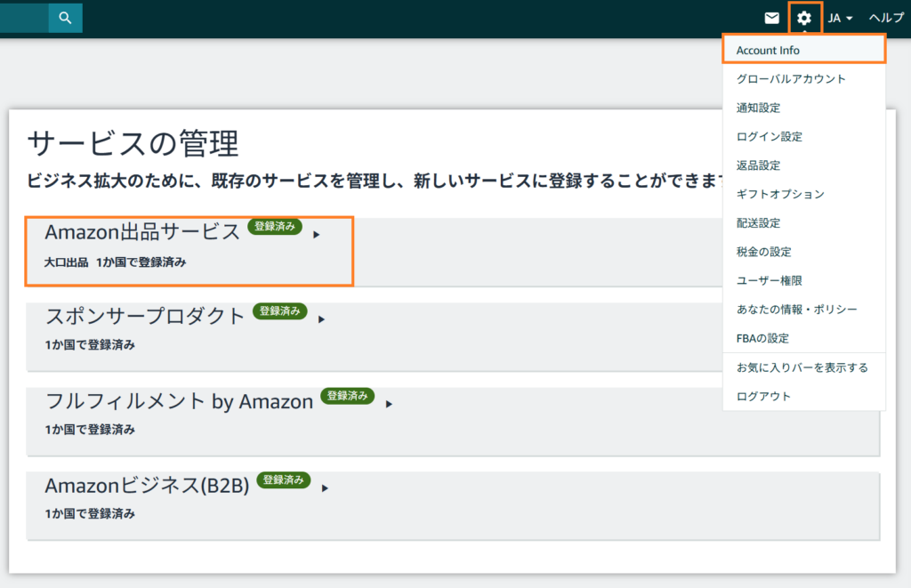The width and height of the screenshot is (911, 588).
Task: Open 返品設定 in settings menu
Action: click(804, 165)
